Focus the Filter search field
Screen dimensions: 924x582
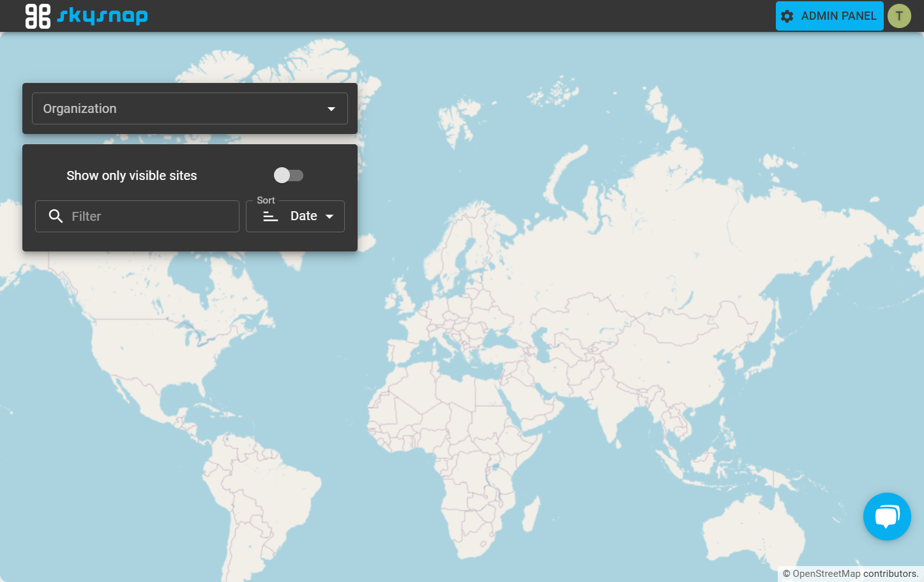tap(137, 216)
